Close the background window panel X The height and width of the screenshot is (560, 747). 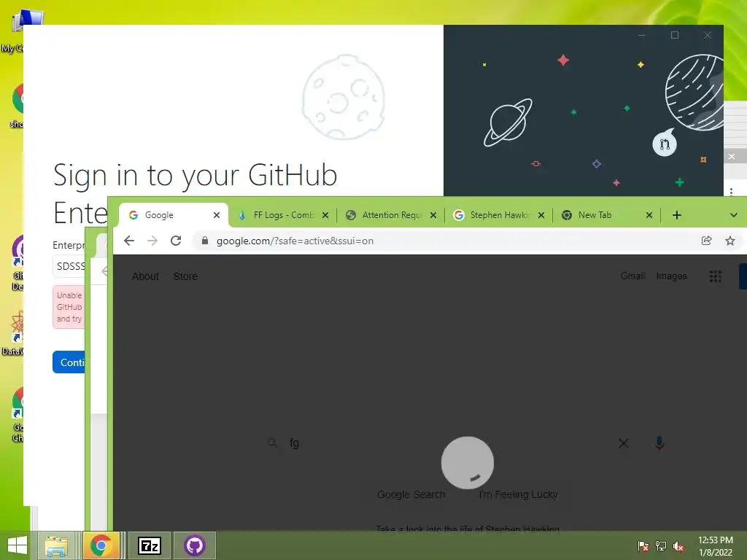pyautogui.click(x=732, y=157)
